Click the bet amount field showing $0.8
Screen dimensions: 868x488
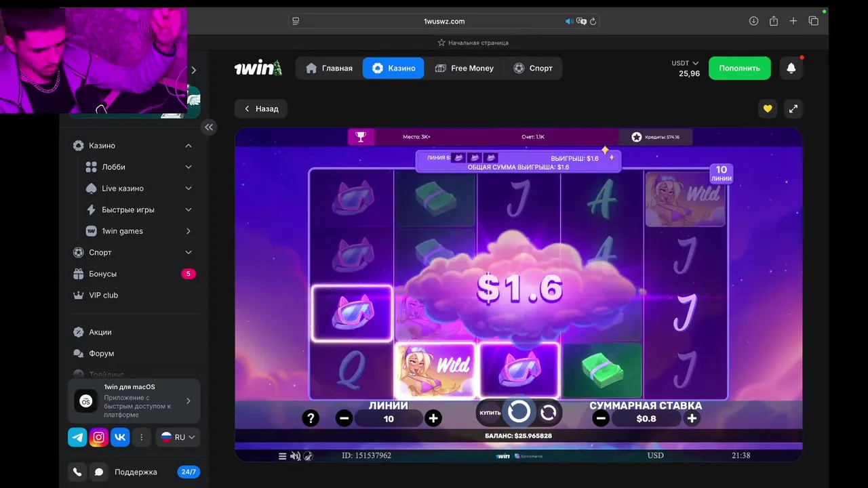point(646,419)
